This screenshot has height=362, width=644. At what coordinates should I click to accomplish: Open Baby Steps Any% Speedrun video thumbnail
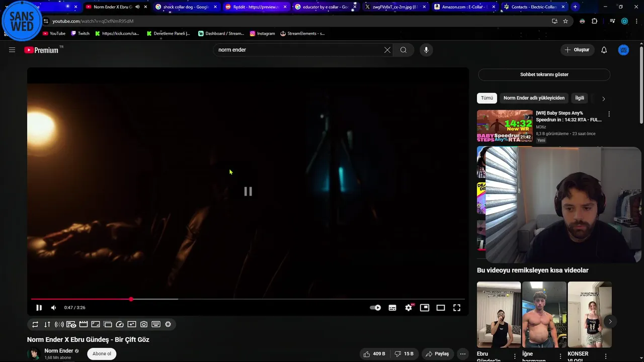(x=505, y=126)
